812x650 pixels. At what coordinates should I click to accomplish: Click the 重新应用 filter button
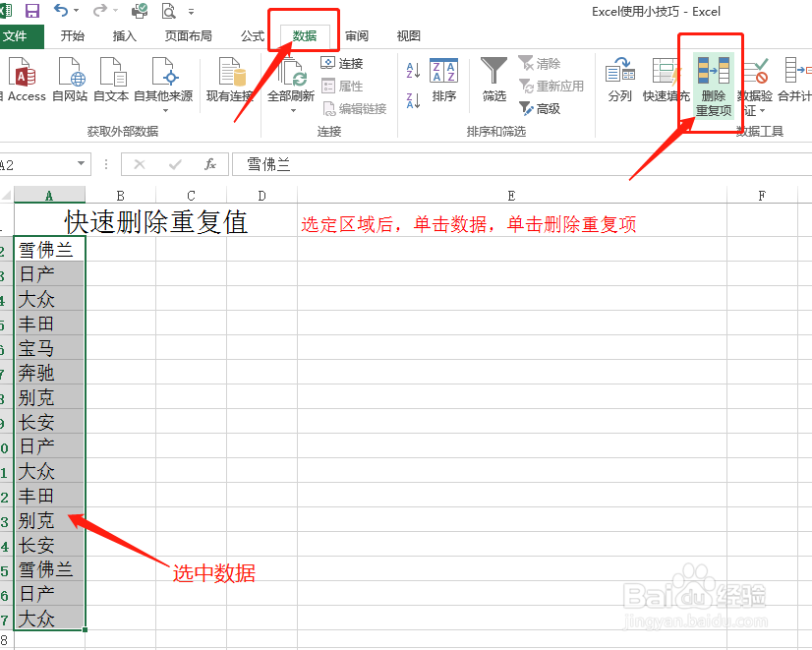[551, 86]
